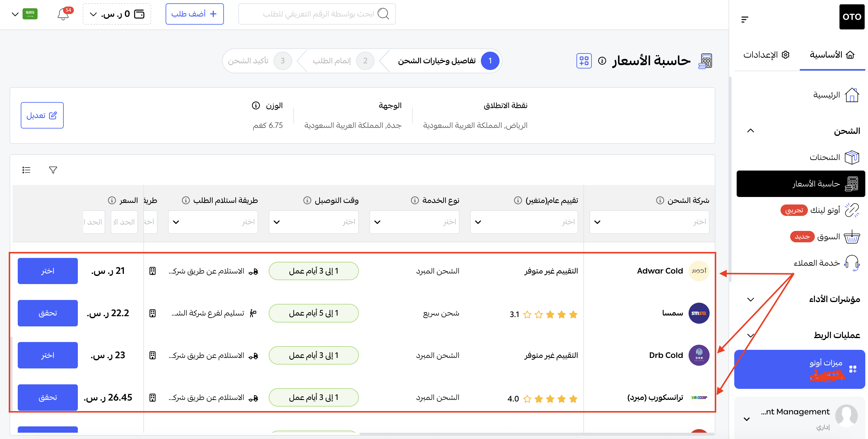The width and height of the screenshot is (868, 439).
Task: Click ترانسكورب star rating 4.0
Action: [542, 399]
